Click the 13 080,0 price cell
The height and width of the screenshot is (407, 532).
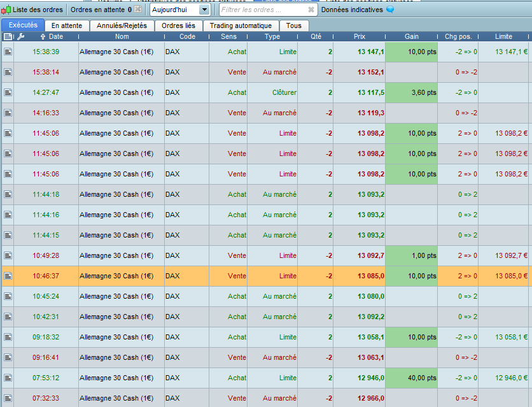coord(360,296)
